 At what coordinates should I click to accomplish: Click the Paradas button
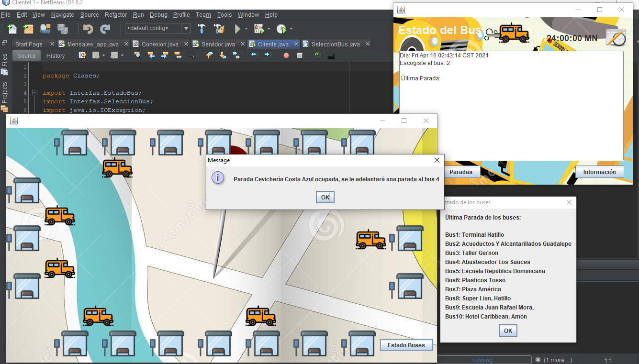461,172
